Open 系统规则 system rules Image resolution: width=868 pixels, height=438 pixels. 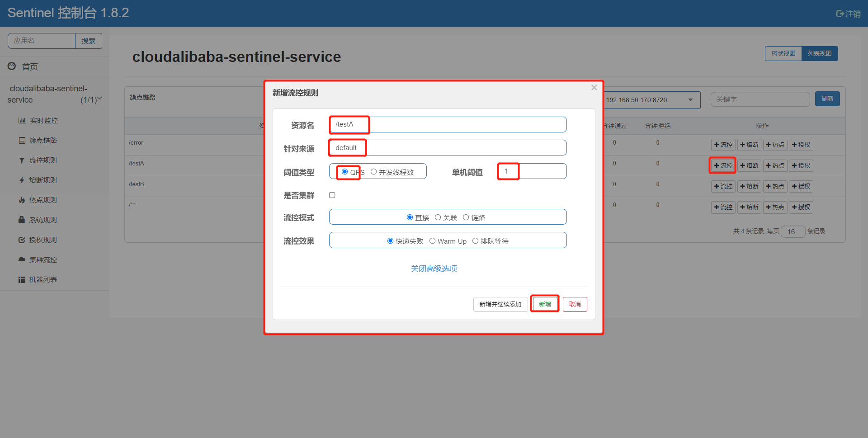(x=43, y=220)
